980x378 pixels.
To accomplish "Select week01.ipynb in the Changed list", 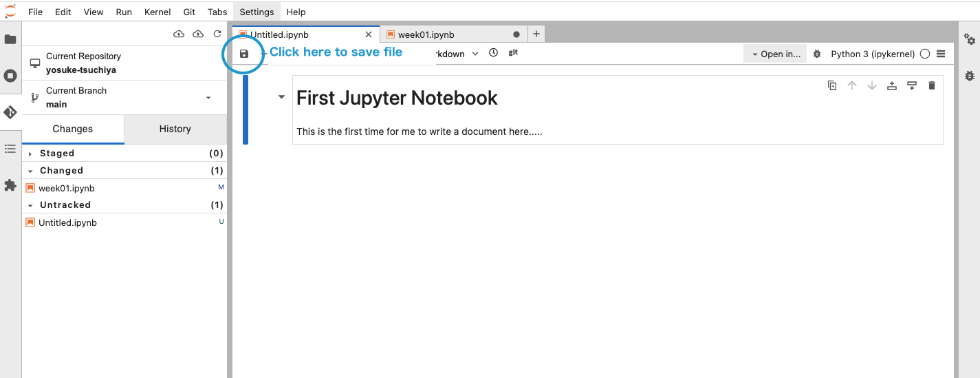I will tap(67, 188).
